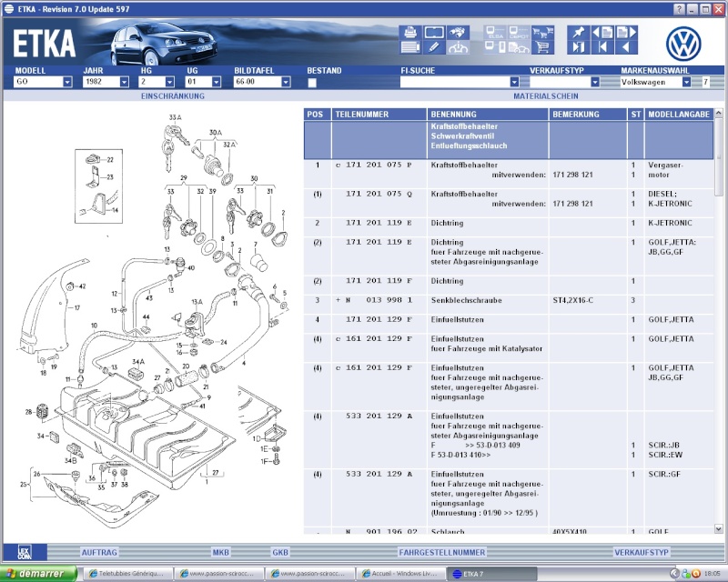The height and width of the screenshot is (582, 728).
Task: Open the binoculars search tool
Action: [x=458, y=33]
